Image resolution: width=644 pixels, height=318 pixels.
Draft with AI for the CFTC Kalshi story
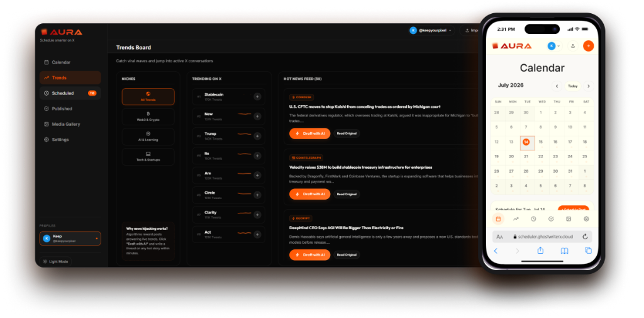pyautogui.click(x=309, y=133)
